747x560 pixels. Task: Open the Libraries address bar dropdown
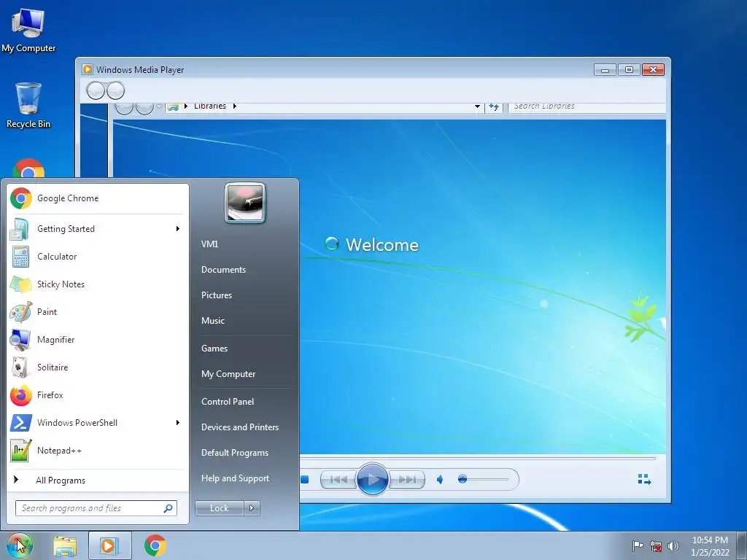[x=477, y=106]
